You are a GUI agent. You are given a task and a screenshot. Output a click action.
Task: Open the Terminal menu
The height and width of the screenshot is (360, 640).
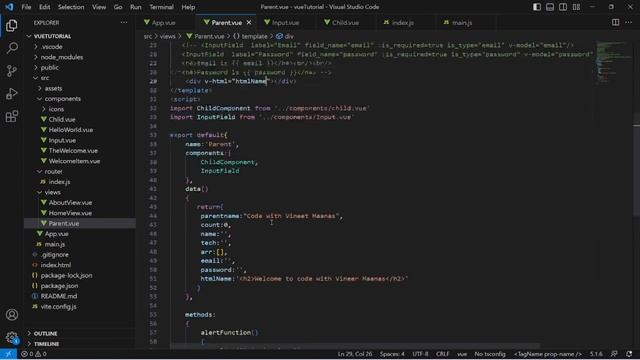coord(161,7)
